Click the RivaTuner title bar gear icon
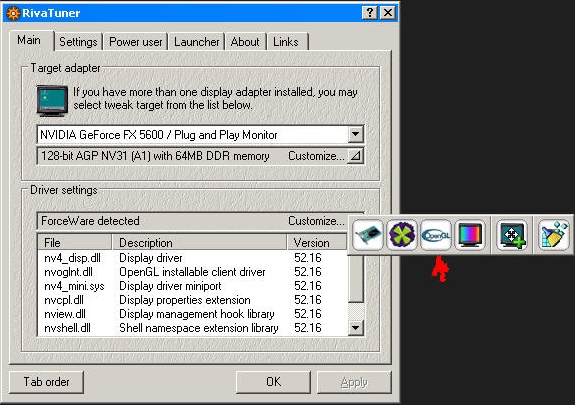This screenshot has height=405, width=575. coord(13,13)
